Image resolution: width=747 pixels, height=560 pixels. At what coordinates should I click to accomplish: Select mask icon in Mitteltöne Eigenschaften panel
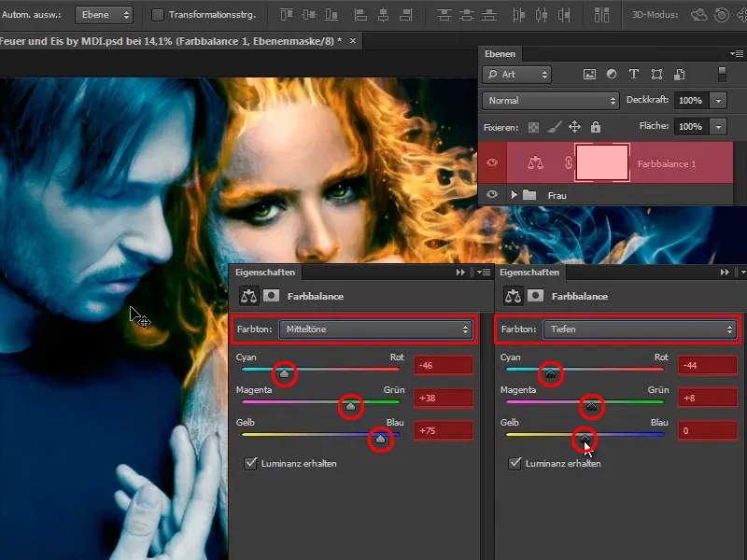tap(271, 296)
